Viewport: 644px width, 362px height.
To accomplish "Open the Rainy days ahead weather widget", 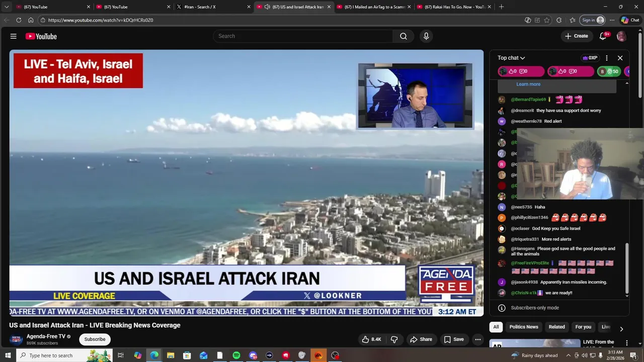I will (x=534, y=355).
